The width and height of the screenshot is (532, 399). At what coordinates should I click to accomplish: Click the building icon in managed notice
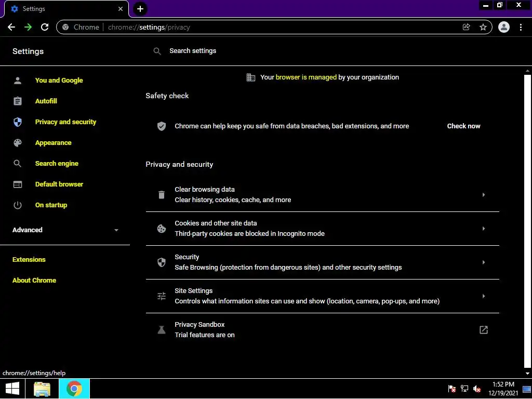[251, 77]
